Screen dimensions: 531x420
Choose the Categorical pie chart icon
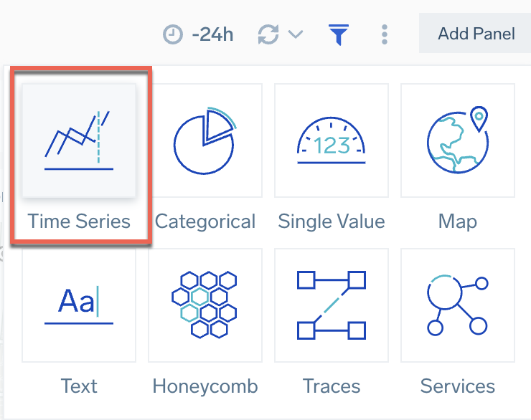[205, 140]
